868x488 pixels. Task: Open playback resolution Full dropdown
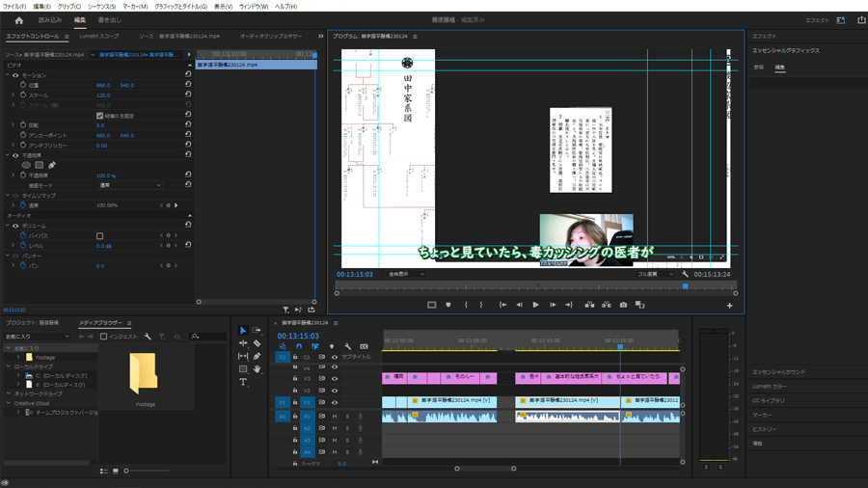coord(656,274)
